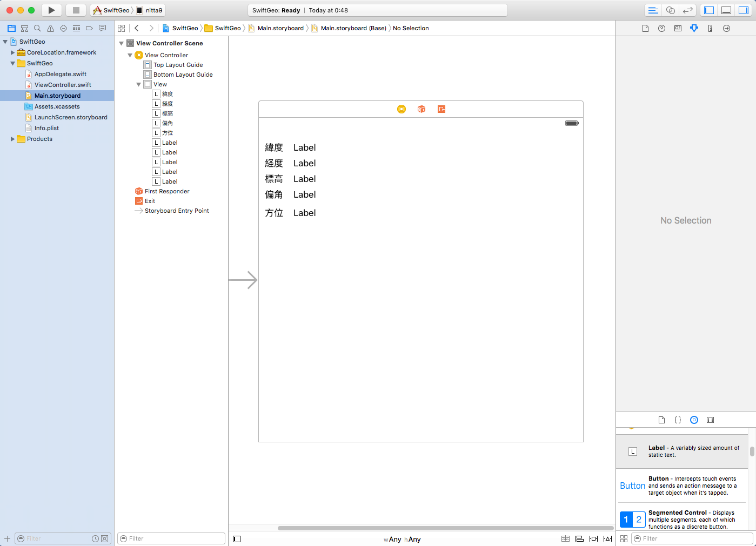The width and height of the screenshot is (756, 546).
Task: Toggle the Debug area visibility
Action: pos(726,10)
